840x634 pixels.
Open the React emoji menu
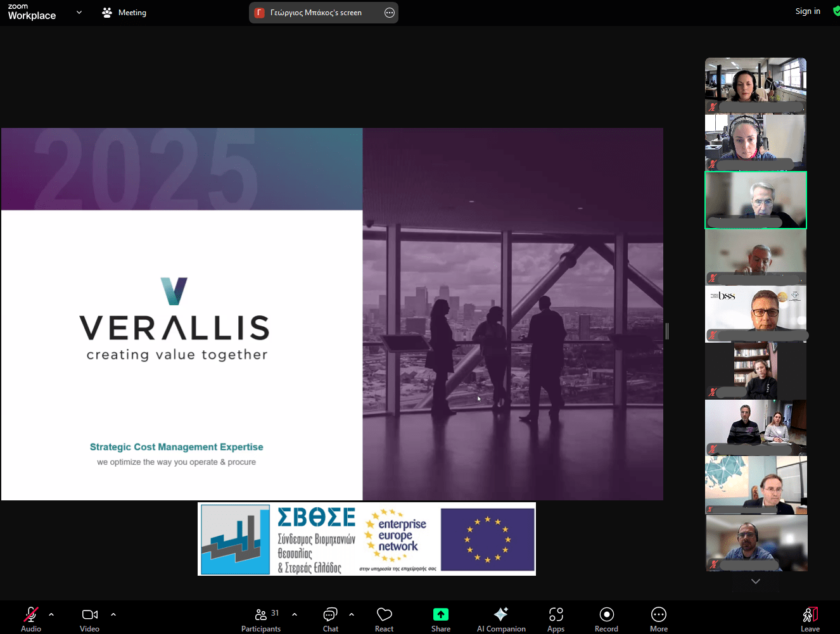click(384, 619)
